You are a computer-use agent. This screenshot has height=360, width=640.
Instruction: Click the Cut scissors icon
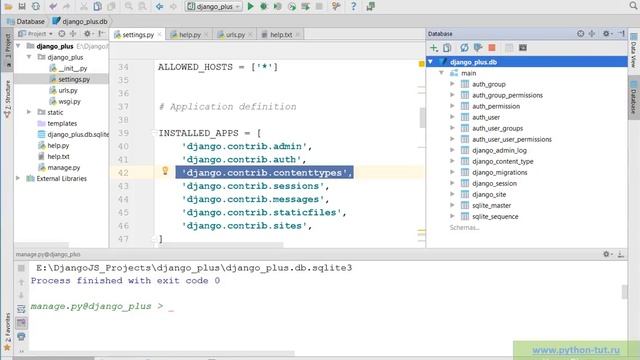tap(84, 7)
